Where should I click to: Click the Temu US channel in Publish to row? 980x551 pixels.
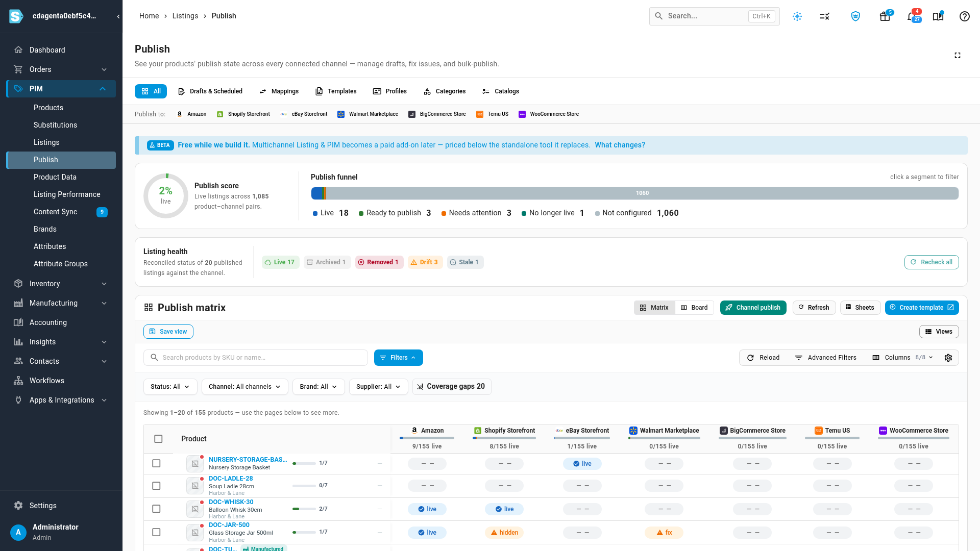pos(492,114)
